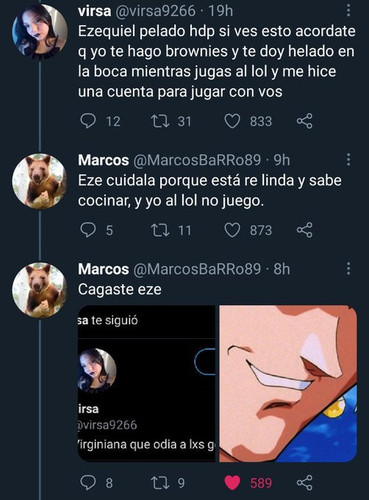The width and height of the screenshot is (369, 500).
Task: Open more options on Marcos's 9h tweet
Action: click(348, 160)
